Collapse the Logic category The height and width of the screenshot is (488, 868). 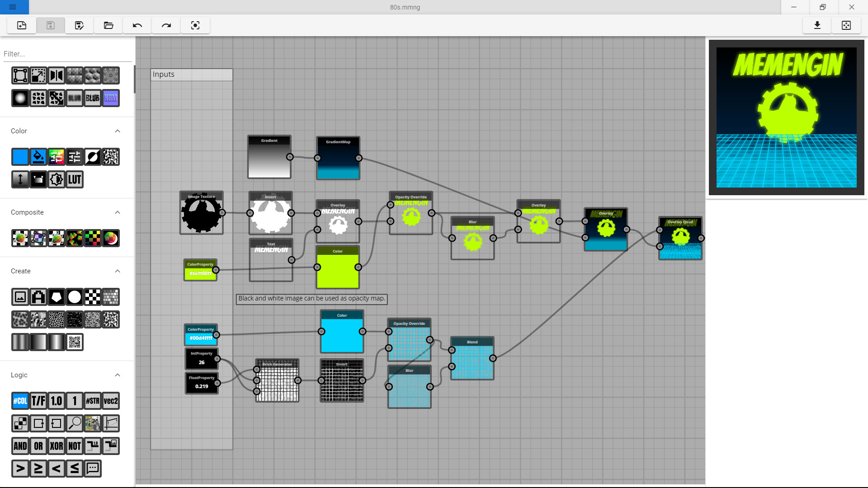pos(118,375)
